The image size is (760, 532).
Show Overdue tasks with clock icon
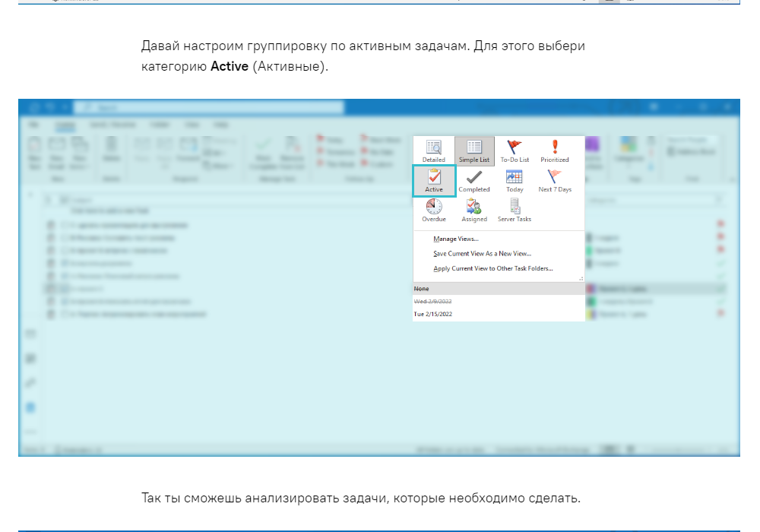click(x=434, y=211)
